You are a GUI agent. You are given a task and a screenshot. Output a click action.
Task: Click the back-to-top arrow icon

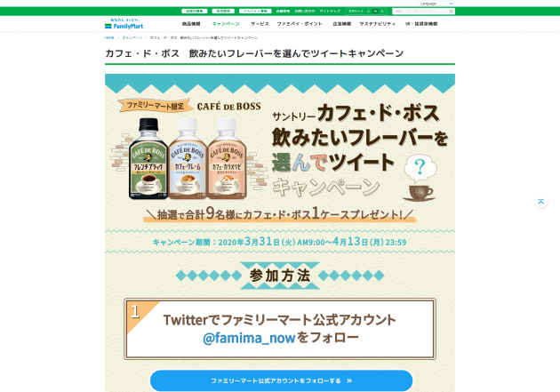pos(541,202)
